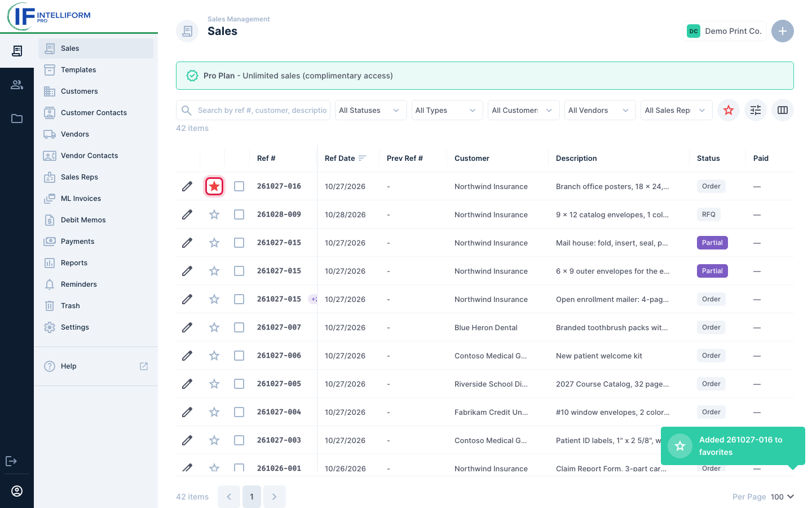Open external Help link icon

pyautogui.click(x=144, y=366)
